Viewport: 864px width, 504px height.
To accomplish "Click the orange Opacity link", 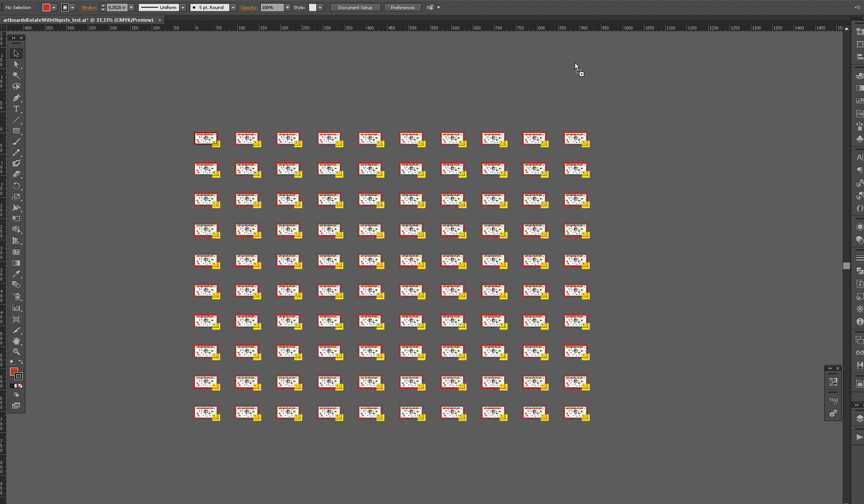I will point(249,7).
